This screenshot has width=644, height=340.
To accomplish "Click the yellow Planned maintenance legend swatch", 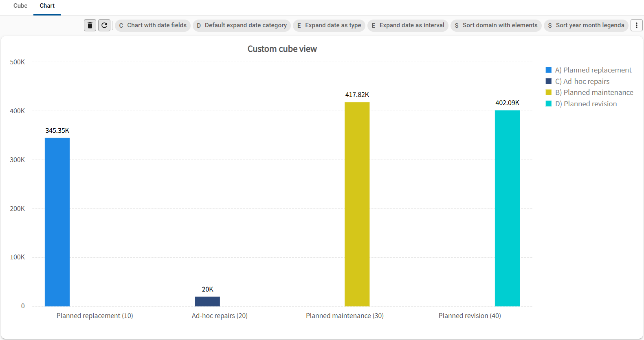I will pos(549,92).
